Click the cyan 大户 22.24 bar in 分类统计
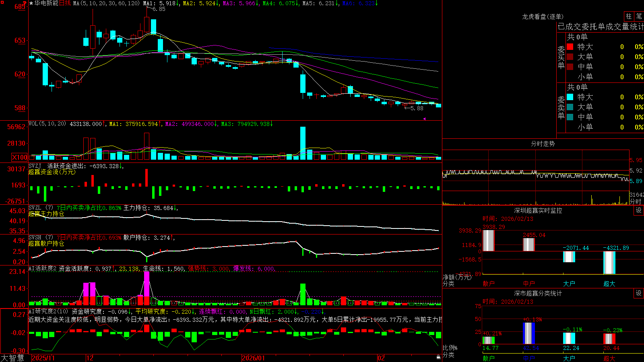Viewport: 644px width, 362px height. (569, 338)
